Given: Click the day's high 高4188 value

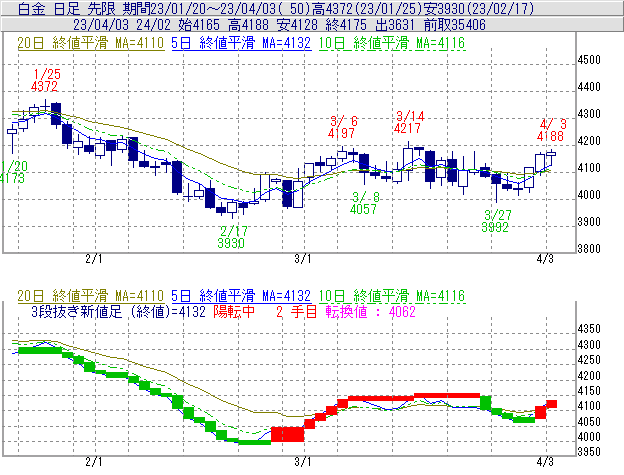Looking at the screenshot, I should (x=249, y=25).
